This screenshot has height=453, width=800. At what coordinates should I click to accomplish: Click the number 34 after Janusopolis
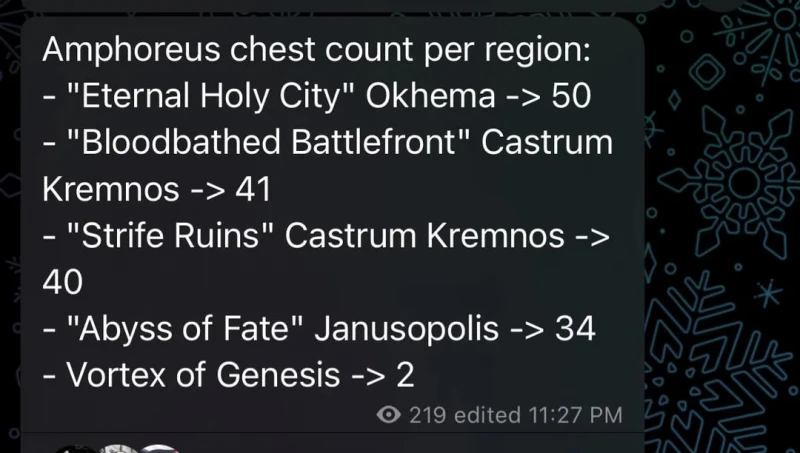[x=575, y=329]
